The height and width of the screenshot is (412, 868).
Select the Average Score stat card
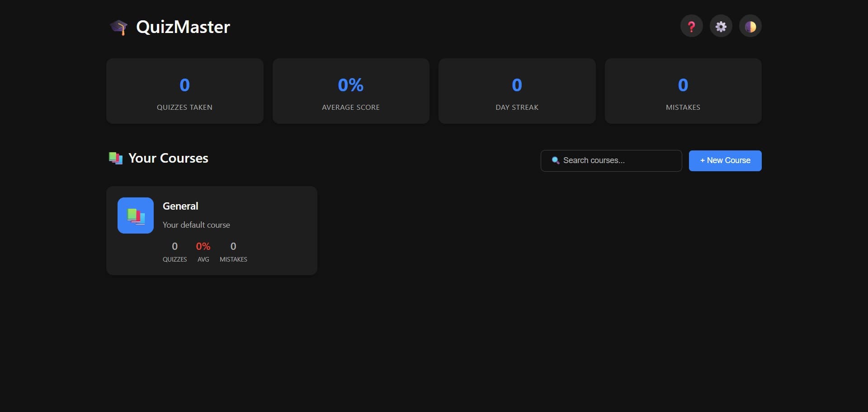point(350,91)
